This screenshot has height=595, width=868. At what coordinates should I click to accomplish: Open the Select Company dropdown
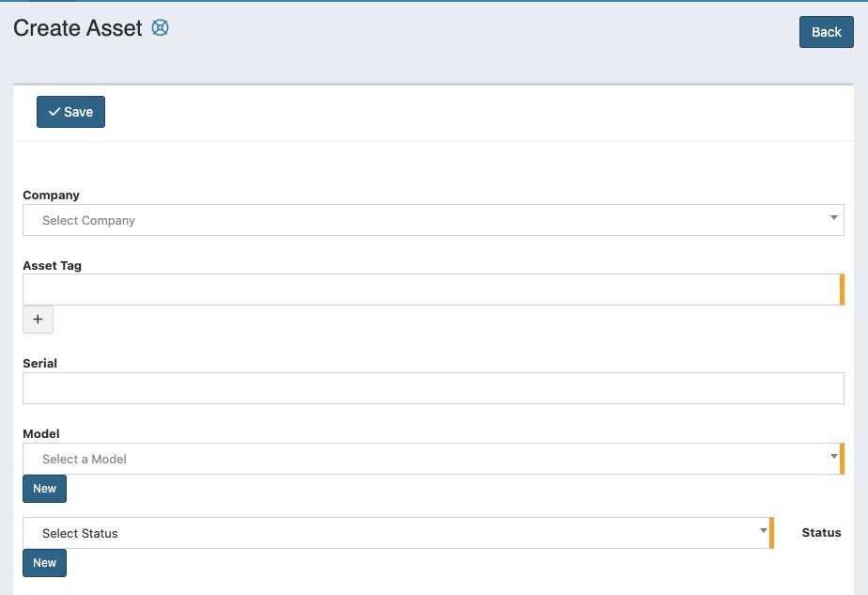pyautogui.click(x=423, y=220)
